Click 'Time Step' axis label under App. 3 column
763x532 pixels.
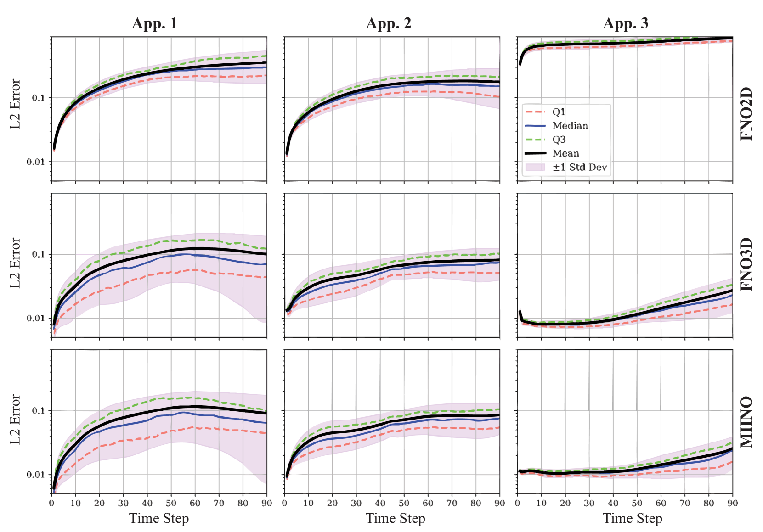(x=633, y=519)
